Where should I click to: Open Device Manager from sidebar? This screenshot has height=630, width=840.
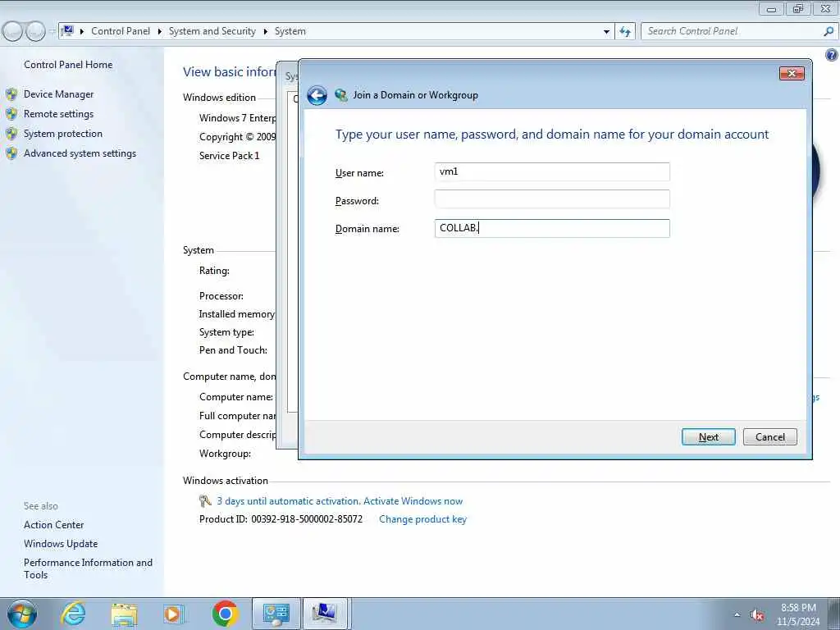[x=58, y=94]
